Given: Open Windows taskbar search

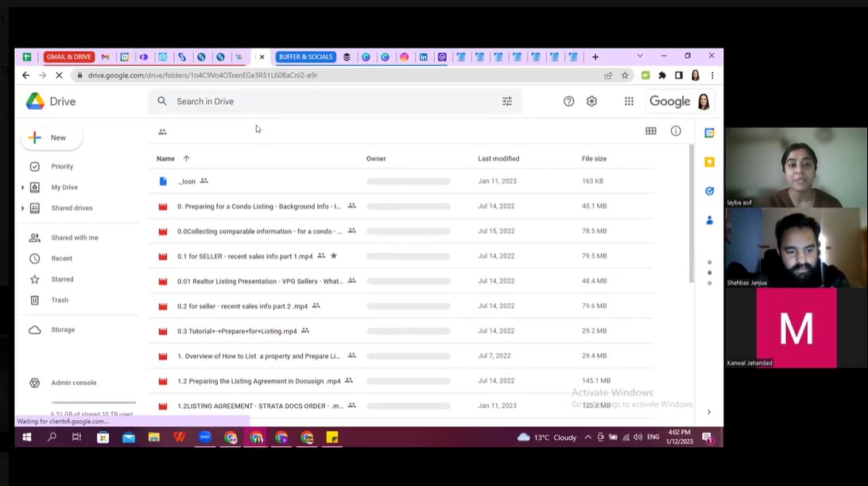Looking at the screenshot, I should pyautogui.click(x=52, y=437).
